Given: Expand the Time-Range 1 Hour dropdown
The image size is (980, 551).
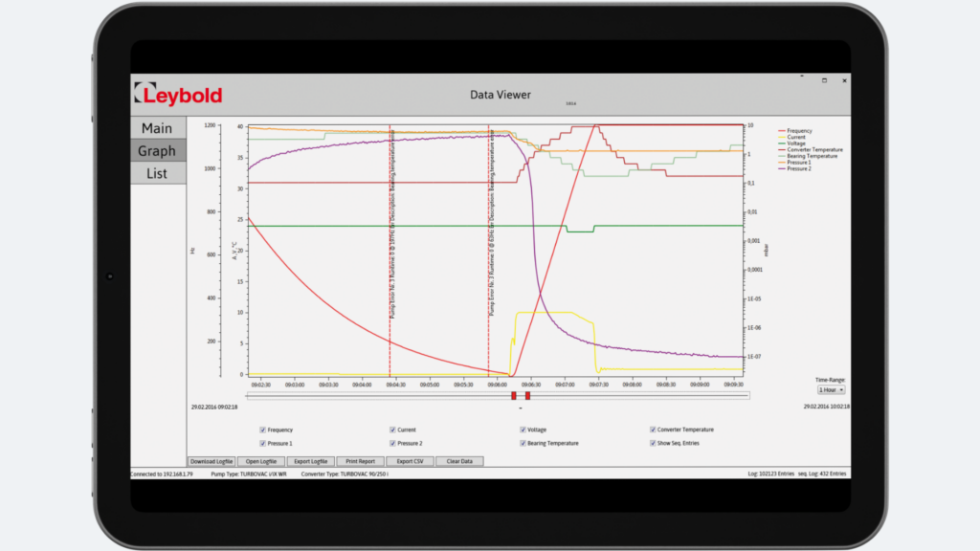Looking at the screenshot, I should (x=832, y=390).
